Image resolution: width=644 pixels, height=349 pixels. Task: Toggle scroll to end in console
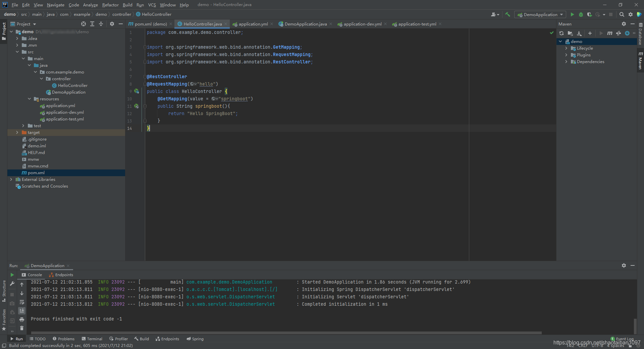click(x=22, y=311)
